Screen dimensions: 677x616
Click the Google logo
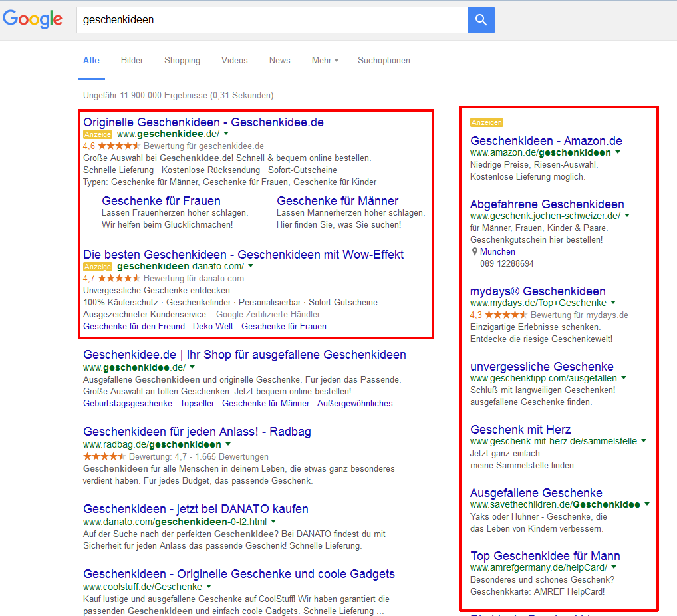(33, 19)
